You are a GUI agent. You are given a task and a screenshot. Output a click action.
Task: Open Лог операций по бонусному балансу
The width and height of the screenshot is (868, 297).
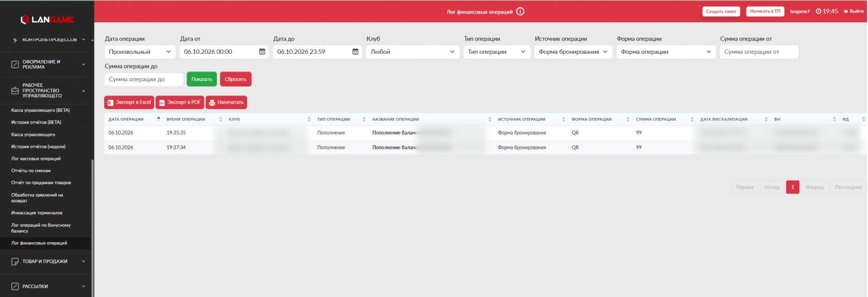pos(41,228)
